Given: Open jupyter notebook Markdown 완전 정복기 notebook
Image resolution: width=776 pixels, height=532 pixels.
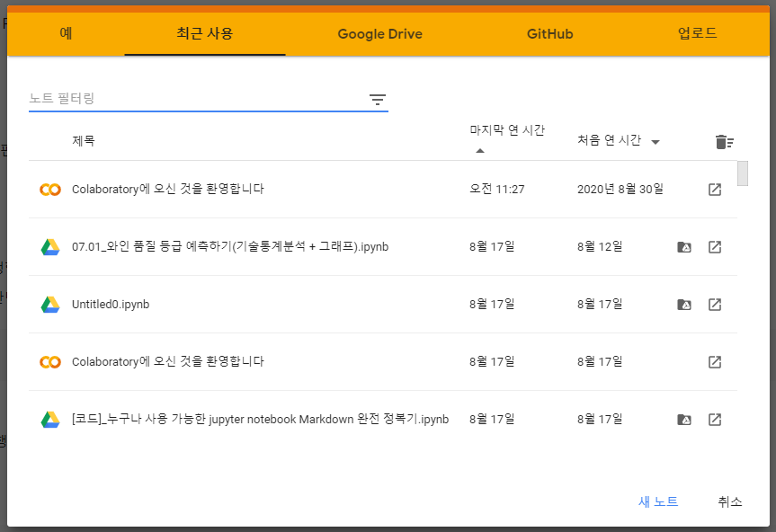Looking at the screenshot, I should point(261,420).
